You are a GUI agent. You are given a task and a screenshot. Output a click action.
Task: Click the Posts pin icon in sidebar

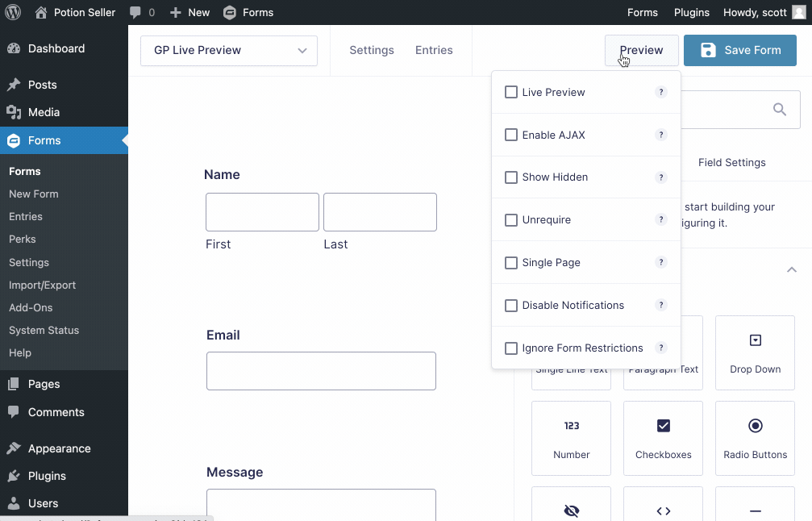click(x=14, y=85)
